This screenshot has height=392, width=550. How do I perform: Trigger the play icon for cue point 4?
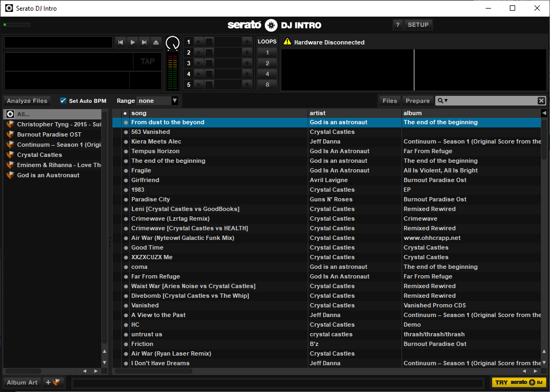click(x=198, y=74)
